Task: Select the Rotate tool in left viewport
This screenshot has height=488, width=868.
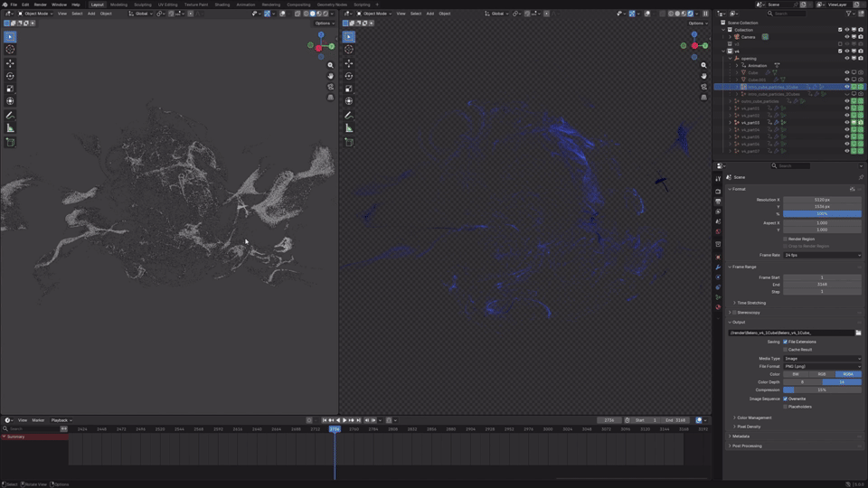Action: pyautogui.click(x=10, y=76)
